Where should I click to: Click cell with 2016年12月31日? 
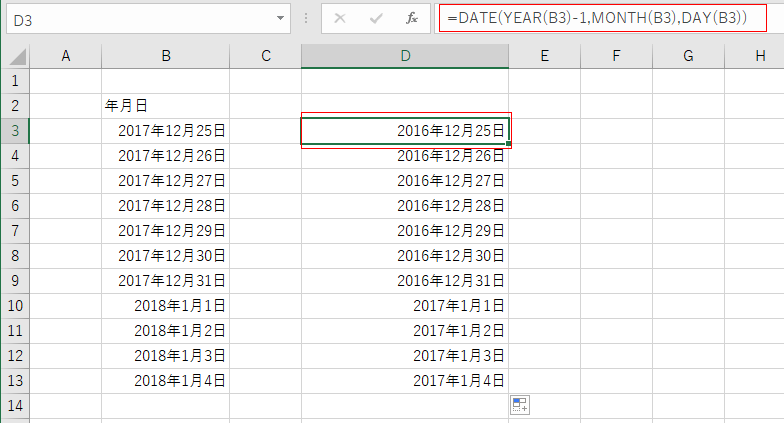tap(405, 280)
